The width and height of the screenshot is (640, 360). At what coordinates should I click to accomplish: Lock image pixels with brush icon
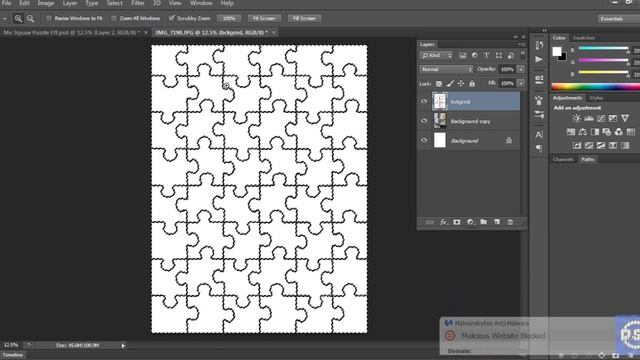(x=450, y=83)
